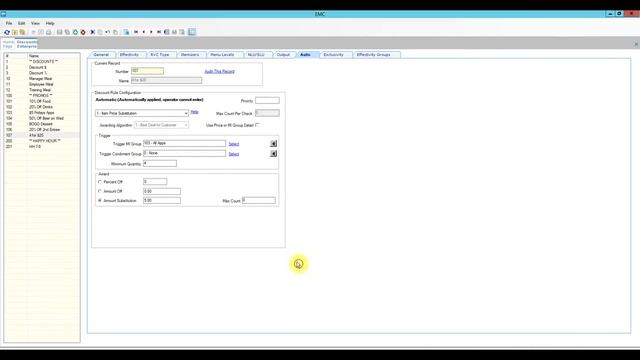Select the Amount Off radio button

pyautogui.click(x=100, y=191)
